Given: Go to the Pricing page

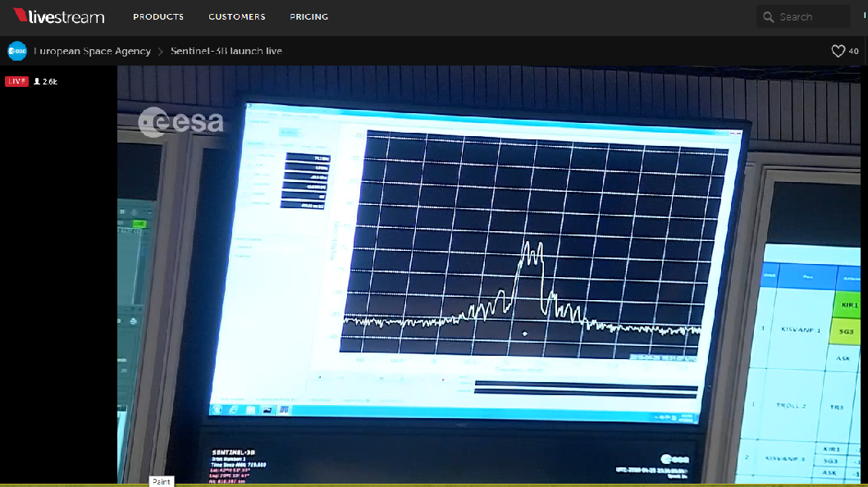Looking at the screenshot, I should [308, 17].
